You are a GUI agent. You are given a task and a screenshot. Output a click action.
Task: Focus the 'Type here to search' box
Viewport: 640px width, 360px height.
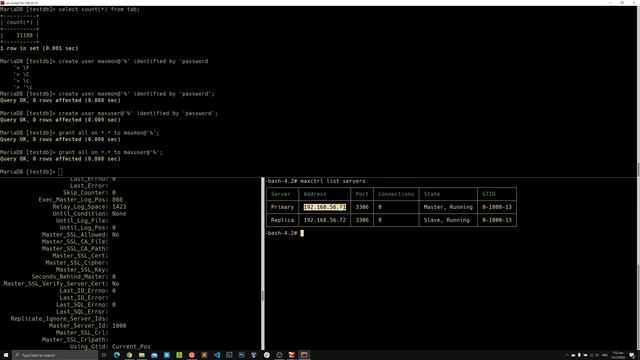(x=55, y=355)
